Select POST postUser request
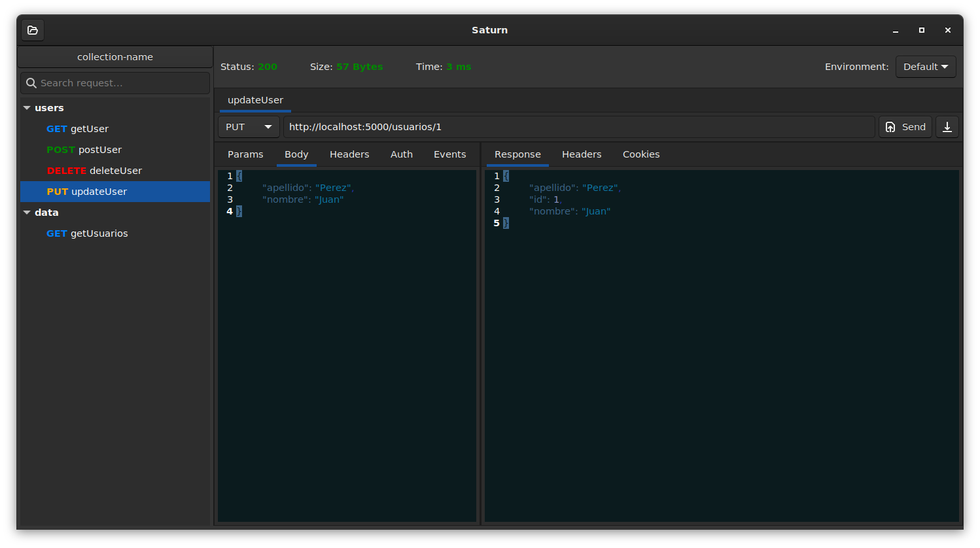The image size is (980, 548). point(115,150)
